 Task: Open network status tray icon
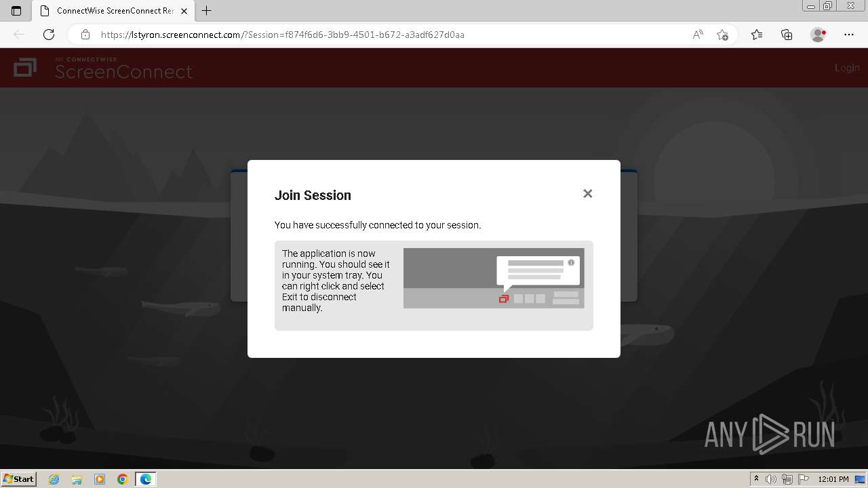coord(787,479)
